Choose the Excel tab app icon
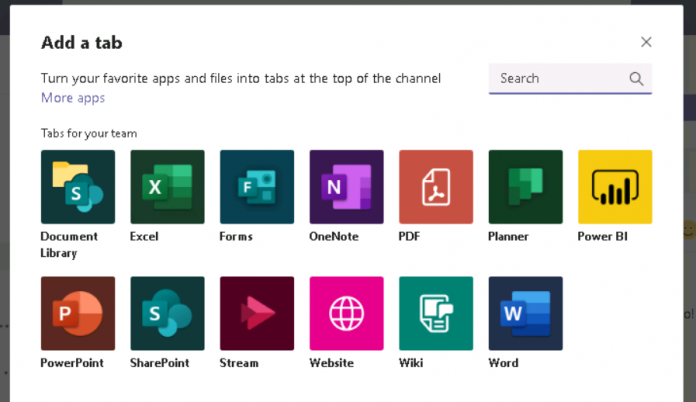 [x=167, y=187]
